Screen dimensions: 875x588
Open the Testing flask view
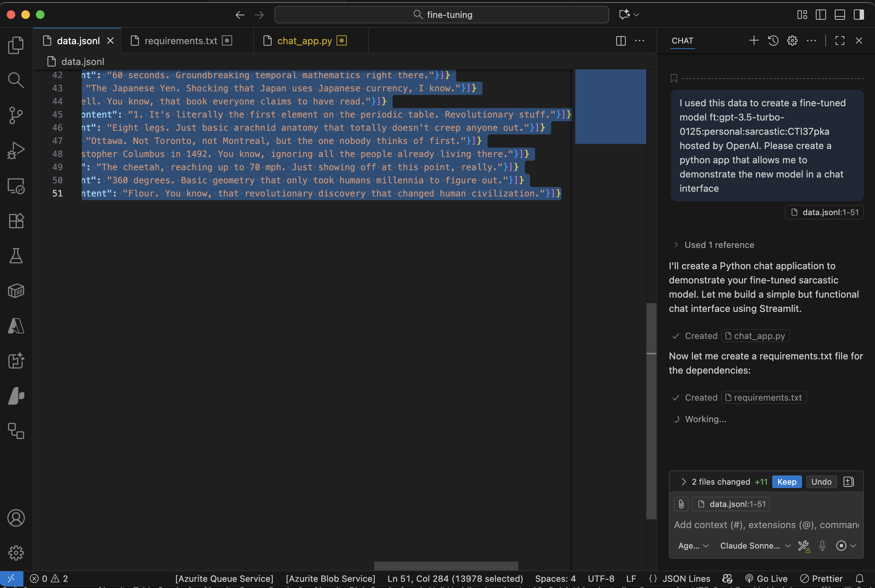pos(16,256)
